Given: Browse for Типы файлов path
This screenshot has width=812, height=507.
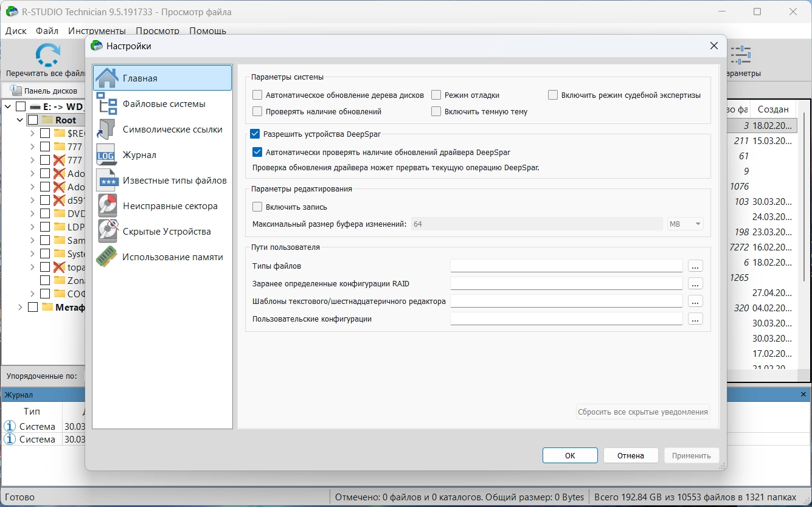Looking at the screenshot, I should coord(696,266).
